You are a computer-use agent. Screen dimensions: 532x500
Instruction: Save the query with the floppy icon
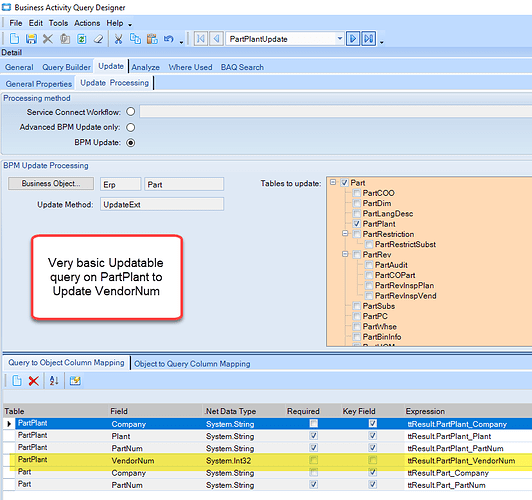click(31, 39)
